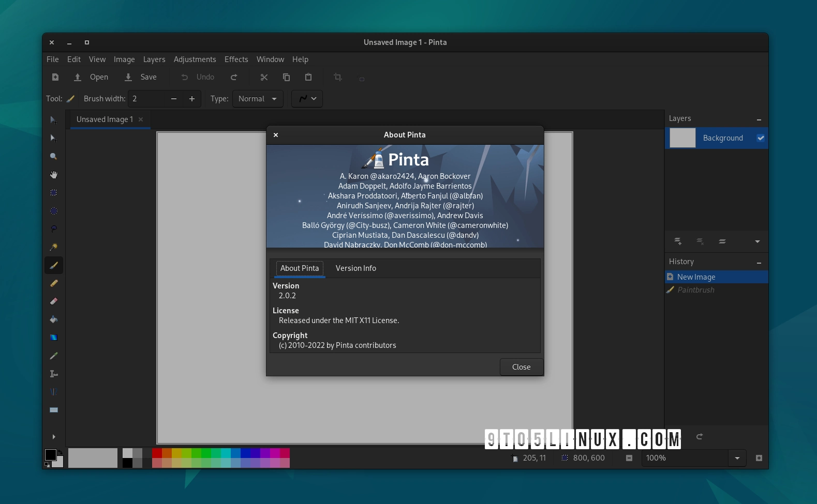Open the Edit menu
Image resolution: width=817 pixels, height=504 pixels.
(74, 59)
